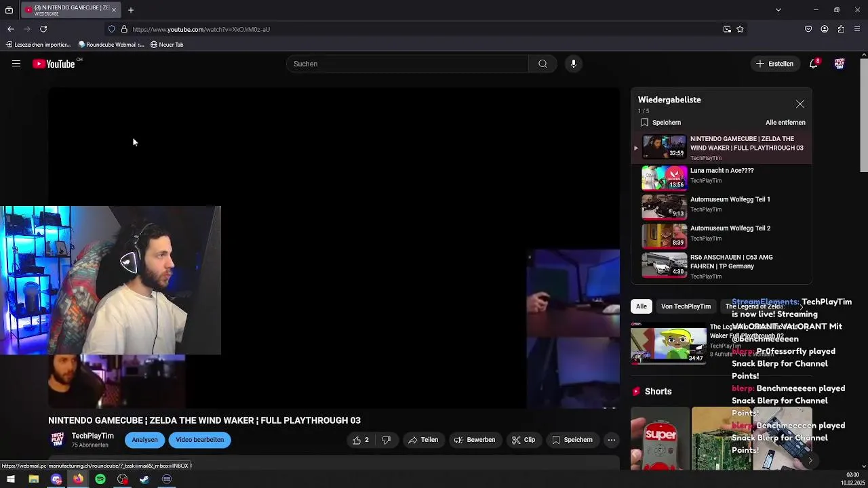This screenshot has height=488, width=868.
Task: Open Lesezeichen importieren bookmark
Action: tap(39, 45)
